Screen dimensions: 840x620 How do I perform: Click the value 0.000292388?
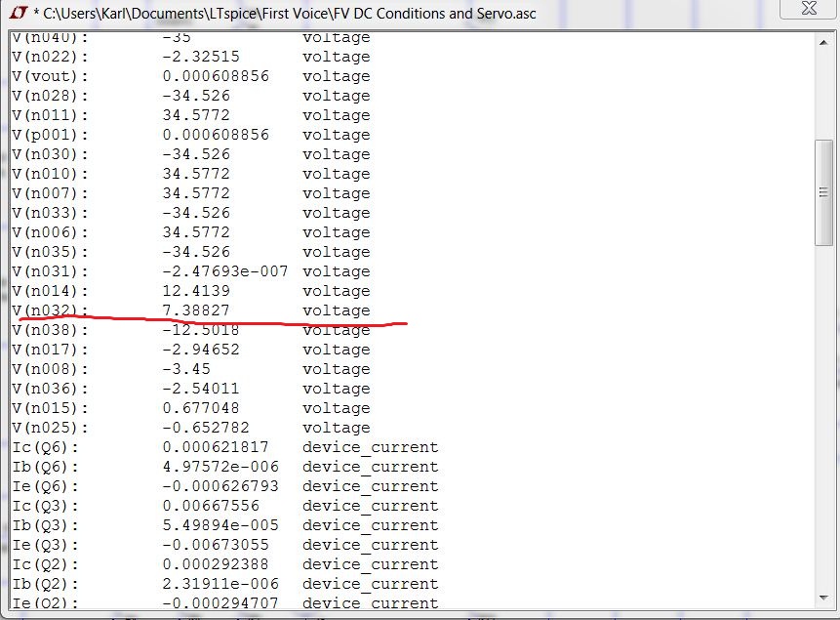point(216,564)
